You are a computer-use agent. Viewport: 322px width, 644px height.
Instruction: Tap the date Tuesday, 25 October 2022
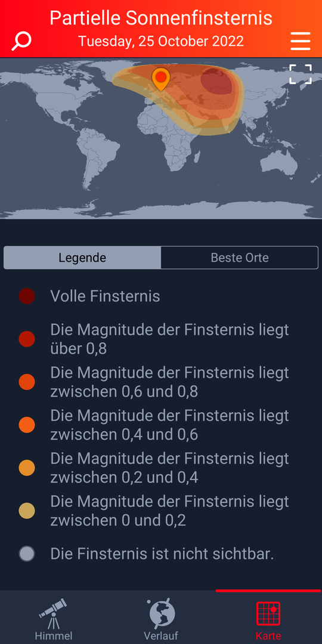[161, 41]
